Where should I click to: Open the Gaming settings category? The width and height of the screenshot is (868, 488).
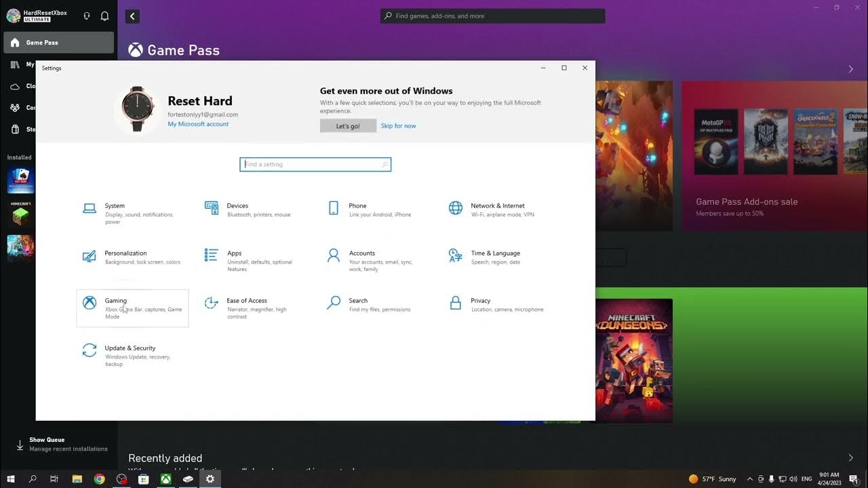132,308
